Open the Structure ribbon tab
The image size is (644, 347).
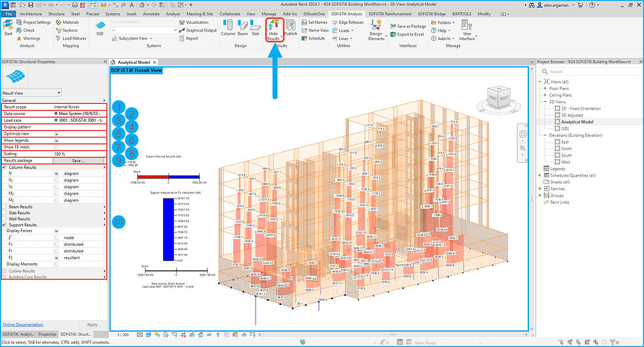point(57,14)
